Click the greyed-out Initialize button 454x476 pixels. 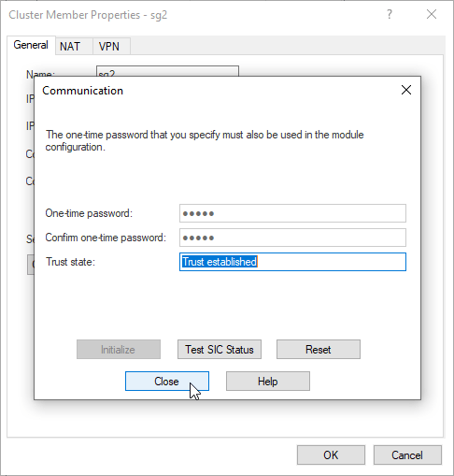pyautogui.click(x=119, y=350)
